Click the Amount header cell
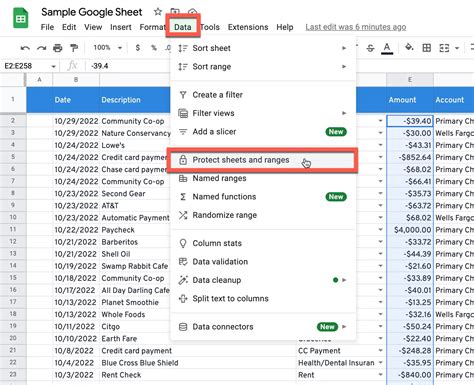This screenshot has height=385, width=474. pos(410,100)
